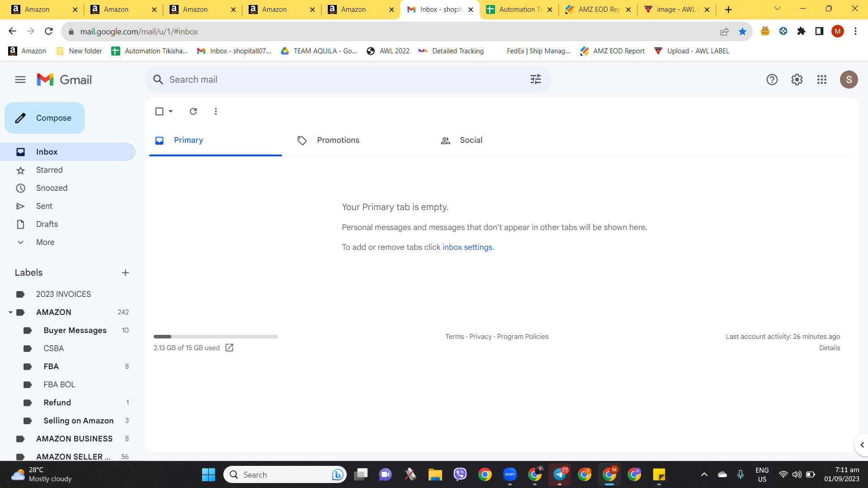
Task: Open the Chrome profile avatar 'M'
Action: [838, 31]
